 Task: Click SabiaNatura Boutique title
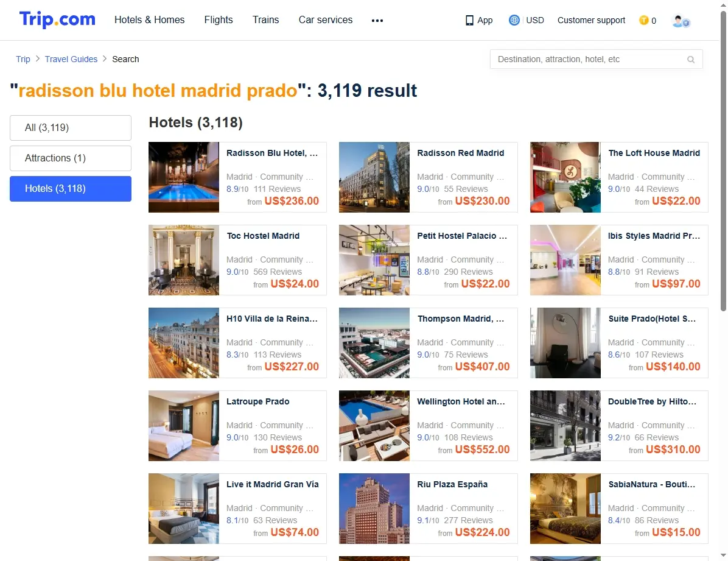[652, 484]
